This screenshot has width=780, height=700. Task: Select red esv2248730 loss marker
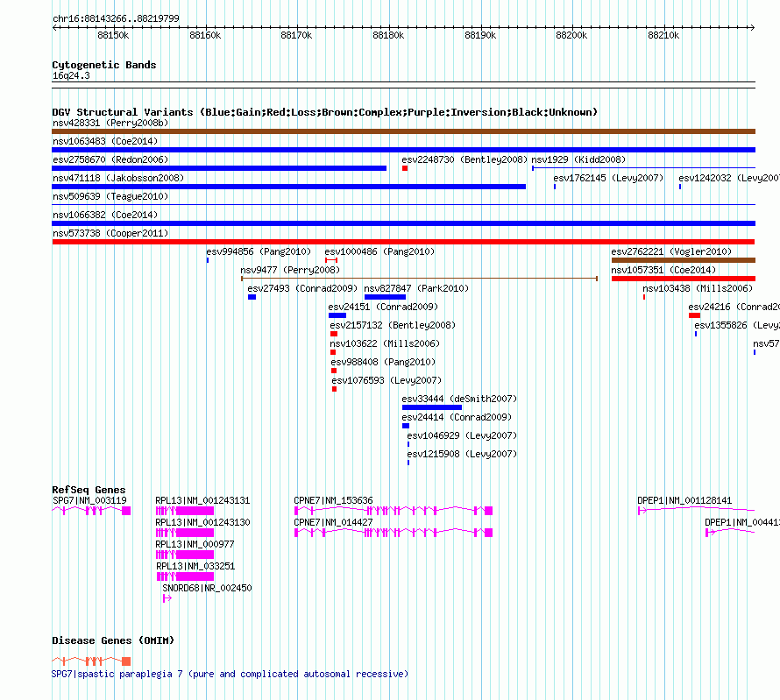click(405, 168)
